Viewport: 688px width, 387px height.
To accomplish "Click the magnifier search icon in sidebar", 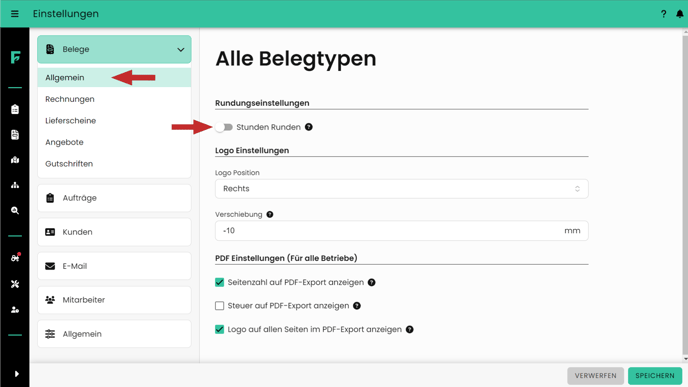I will (15, 211).
